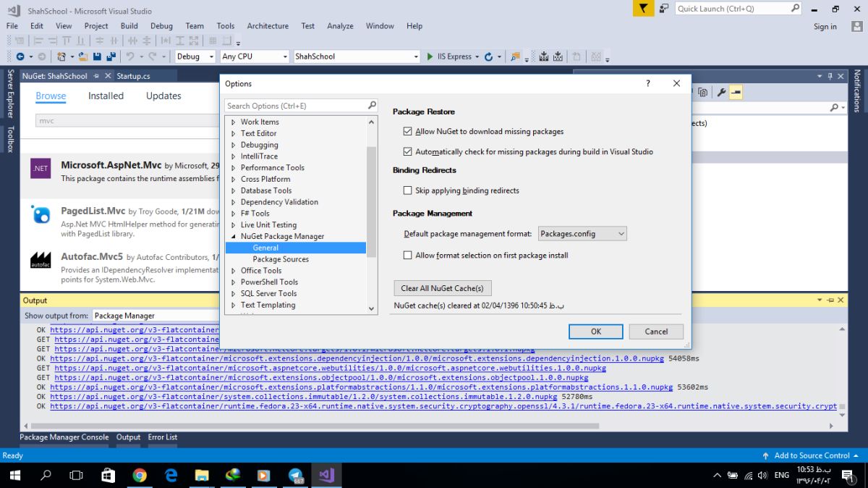Click the Properties wrench icon in Solution Explorer
This screenshot has width=868, height=488.
(x=721, y=93)
